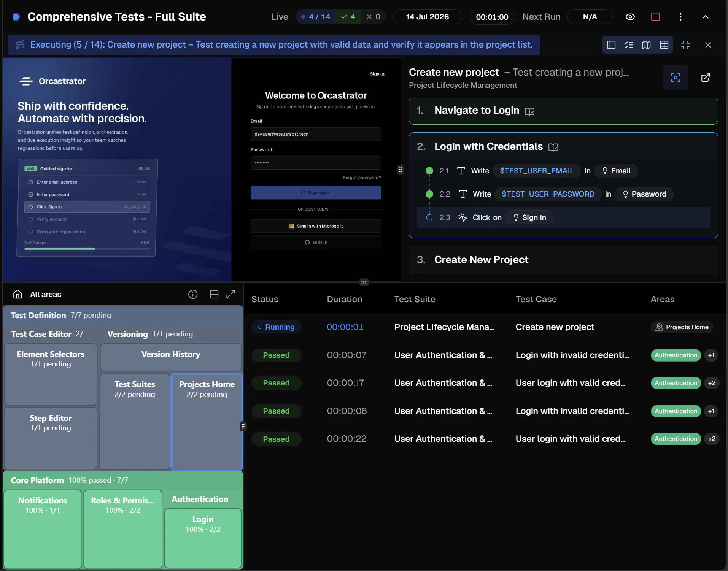
Task: Switch to the map areas view
Action: pyautogui.click(x=646, y=45)
